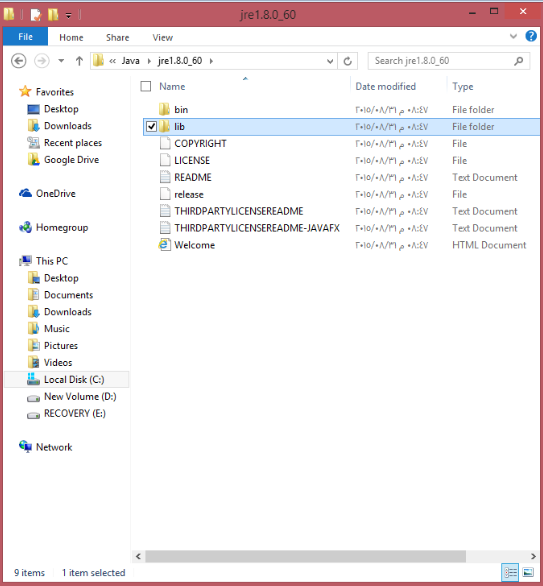Image resolution: width=543 pixels, height=586 pixels.
Task: Sort by the Date modified column header
Action: (385, 87)
